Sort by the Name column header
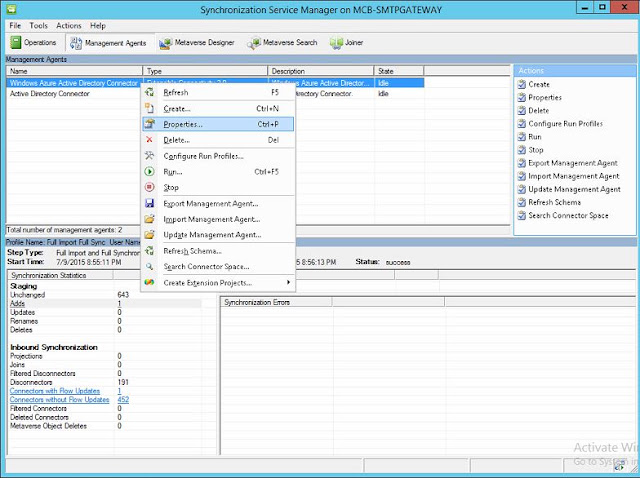This screenshot has width=640, height=478. 74,71
